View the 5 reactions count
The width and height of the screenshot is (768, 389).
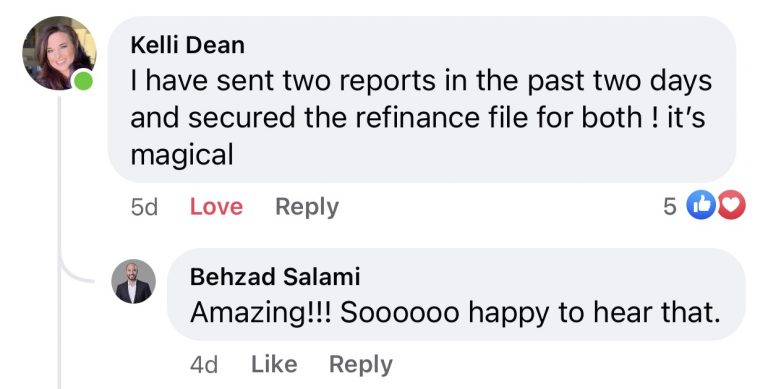tap(670, 207)
